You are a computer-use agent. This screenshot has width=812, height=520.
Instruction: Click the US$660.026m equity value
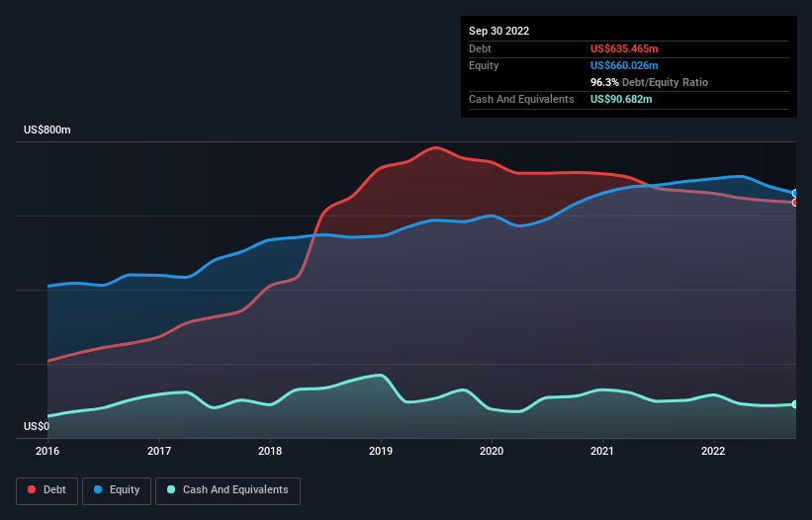click(624, 65)
